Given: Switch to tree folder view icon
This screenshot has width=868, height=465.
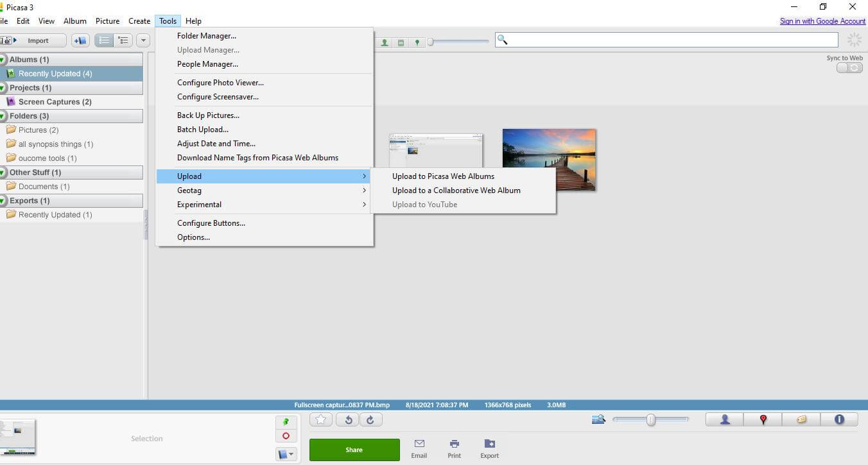Looking at the screenshot, I should [123, 40].
